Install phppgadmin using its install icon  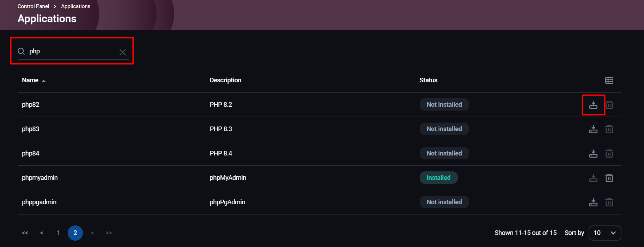(593, 202)
